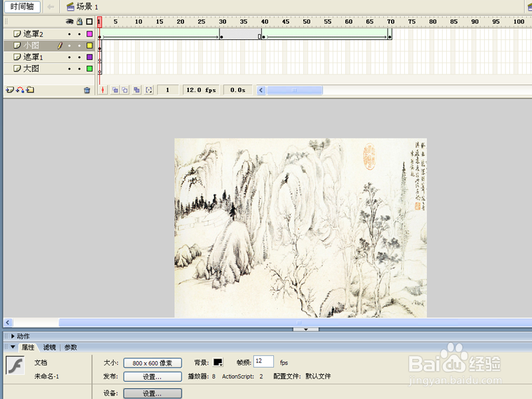Click timeline scrollbar left arrow
Image resolution: width=532 pixels, height=399 pixels.
[261, 90]
